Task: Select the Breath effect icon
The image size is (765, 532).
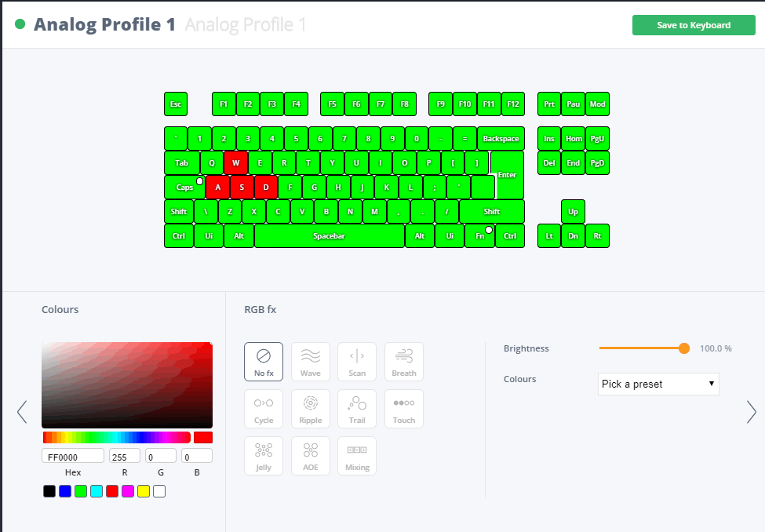Action: pos(404,362)
